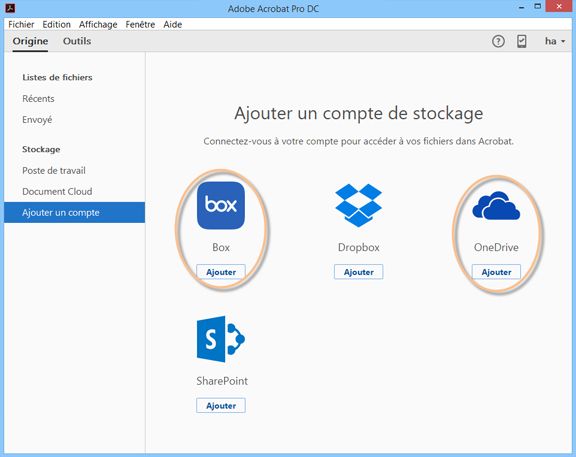Click the SharePoint label text
Image resolution: width=576 pixels, height=457 pixels.
point(222,381)
